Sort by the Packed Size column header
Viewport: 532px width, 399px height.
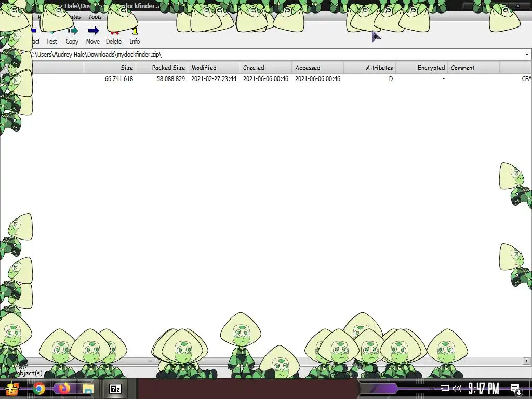click(162, 68)
